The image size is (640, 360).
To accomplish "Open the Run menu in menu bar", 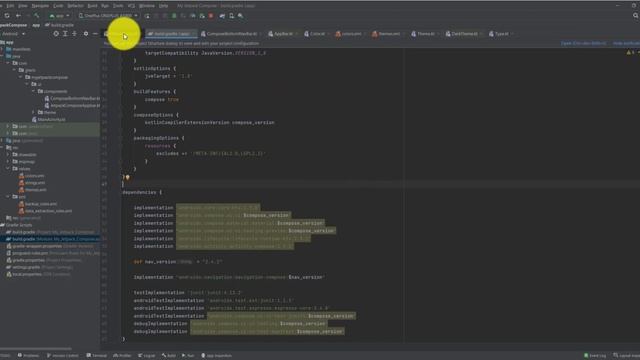I will (x=105, y=6).
